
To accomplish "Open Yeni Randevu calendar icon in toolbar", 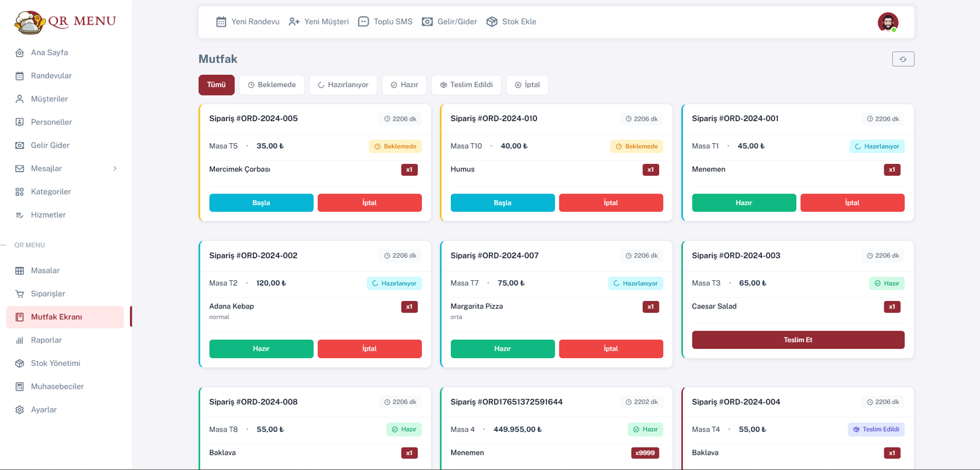I will click(x=221, y=22).
